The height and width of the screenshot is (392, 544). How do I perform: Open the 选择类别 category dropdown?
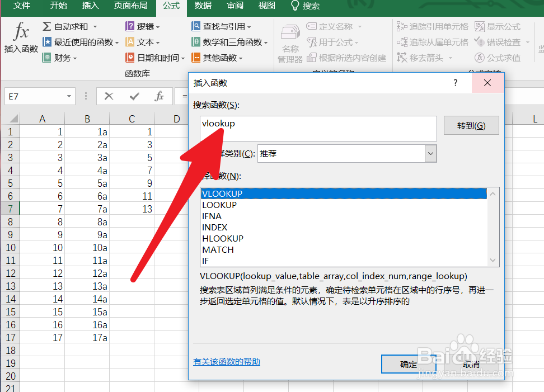click(429, 153)
